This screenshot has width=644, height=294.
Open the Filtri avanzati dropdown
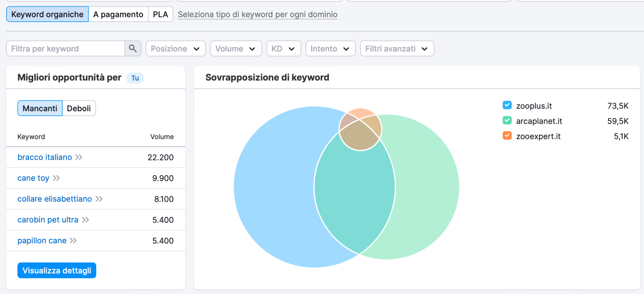(x=397, y=48)
